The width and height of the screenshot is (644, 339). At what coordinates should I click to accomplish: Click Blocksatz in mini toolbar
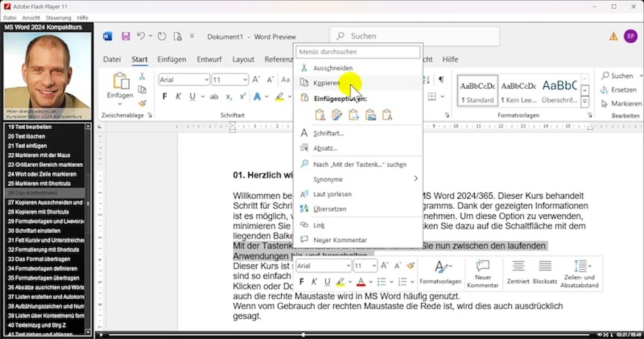point(545,272)
